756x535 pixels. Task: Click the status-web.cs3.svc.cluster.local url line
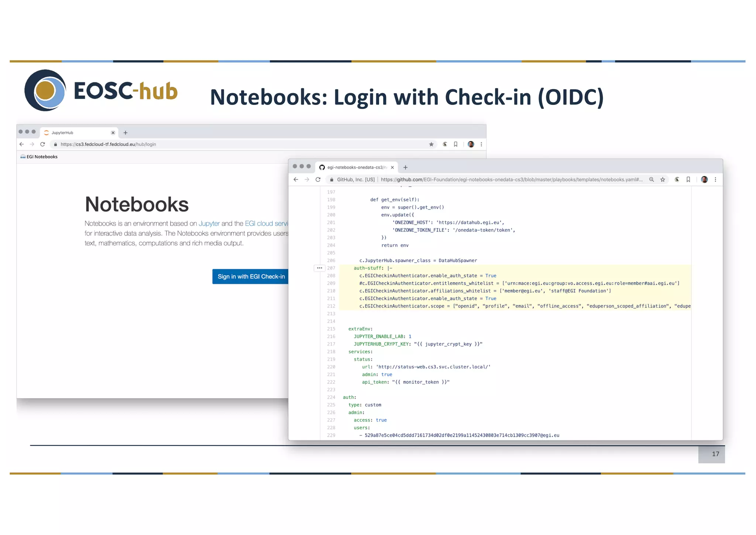coord(426,367)
